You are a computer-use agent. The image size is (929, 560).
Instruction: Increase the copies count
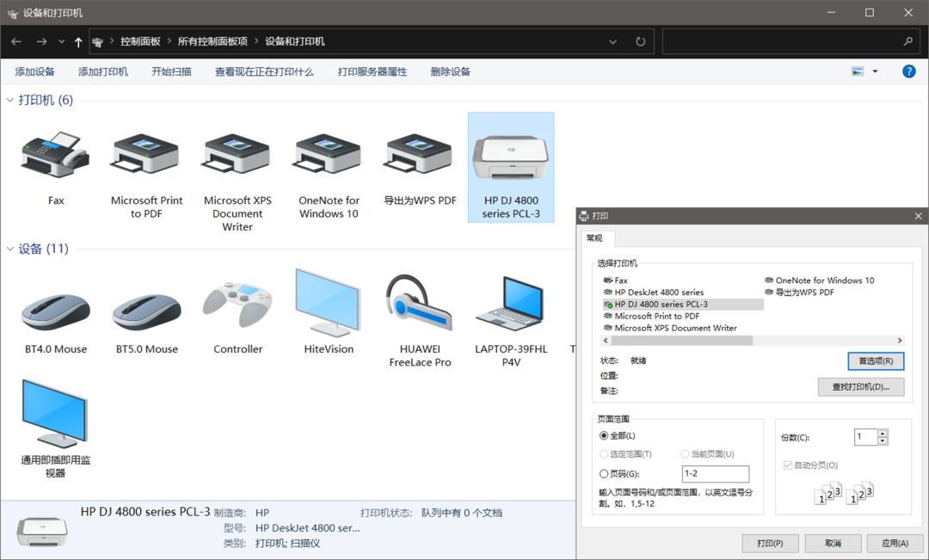(883, 434)
